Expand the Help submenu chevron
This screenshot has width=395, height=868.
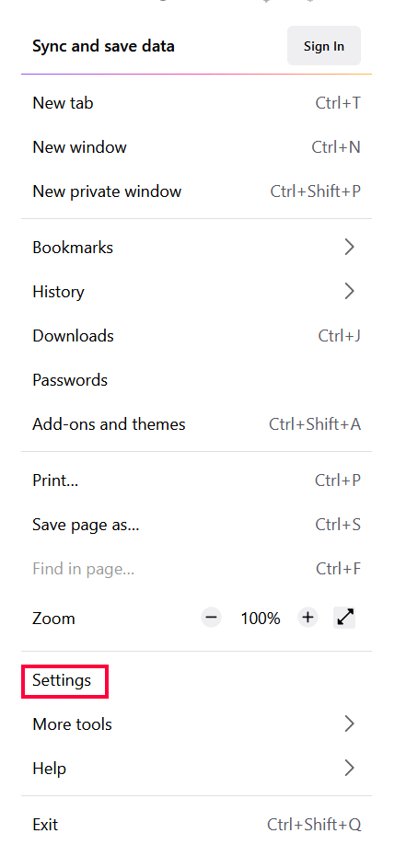click(349, 769)
